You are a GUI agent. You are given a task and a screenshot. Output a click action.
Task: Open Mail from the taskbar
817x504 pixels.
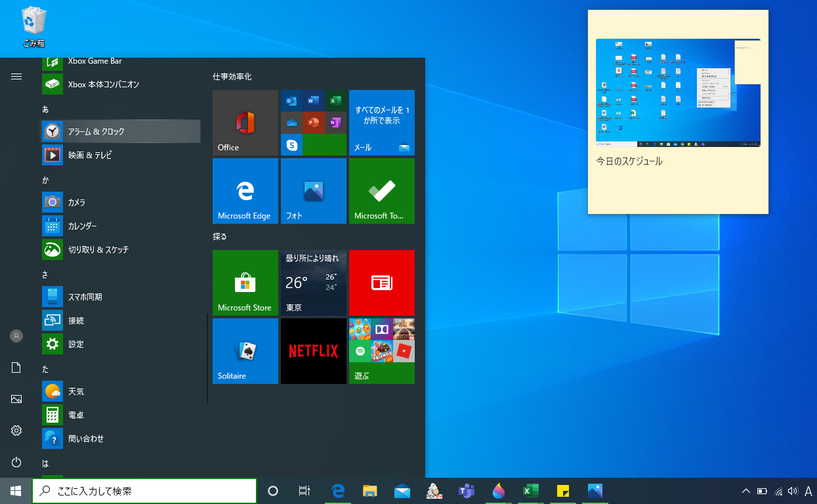(x=402, y=491)
